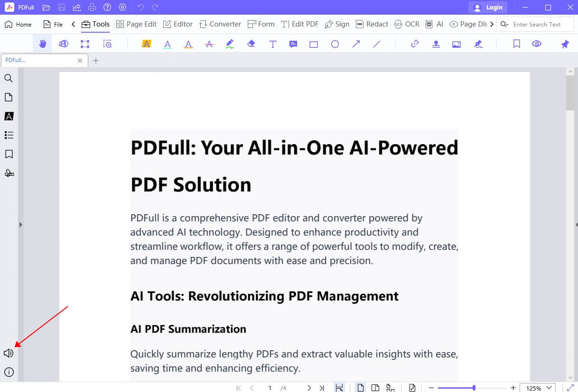Open the signatures panel in sidebar
This screenshot has width=578, height=392.
9,173
